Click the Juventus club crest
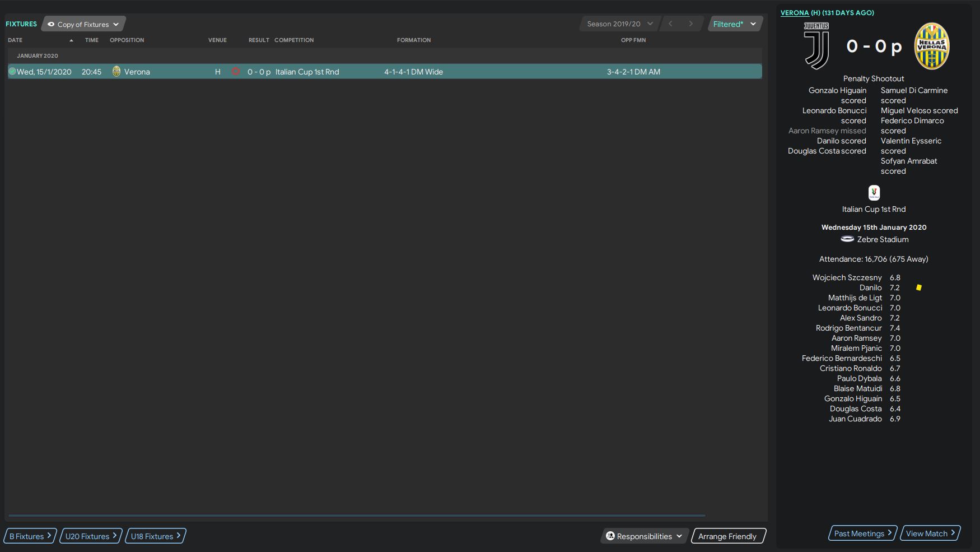This screenshot has width=980, height=552. pyautogui.click(x=816, y=46)
